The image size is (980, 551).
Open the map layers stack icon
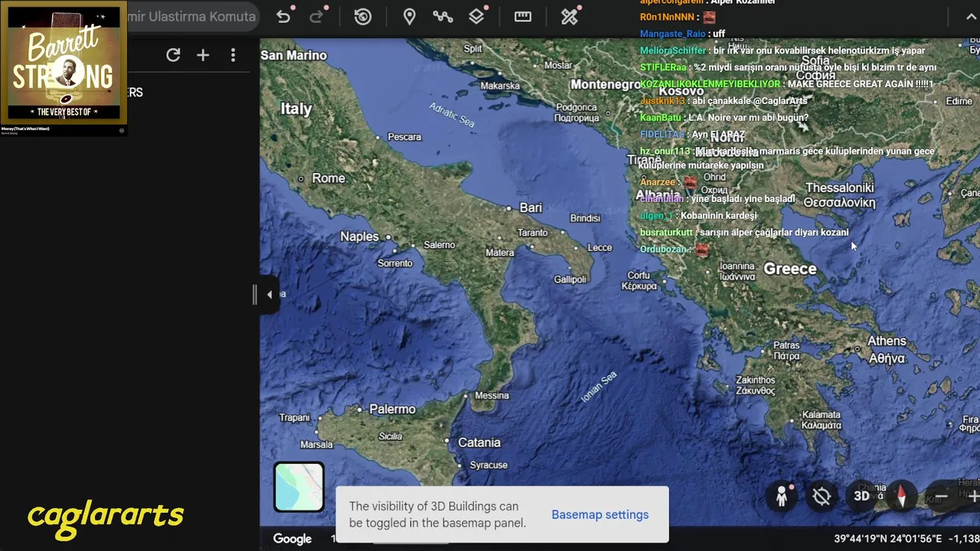(x=476, y=17)
